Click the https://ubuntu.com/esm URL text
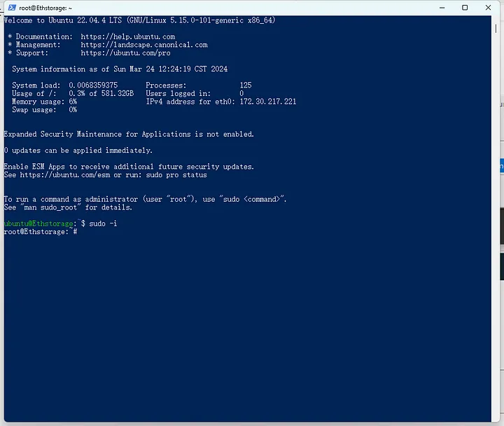 tap(65, 174)
